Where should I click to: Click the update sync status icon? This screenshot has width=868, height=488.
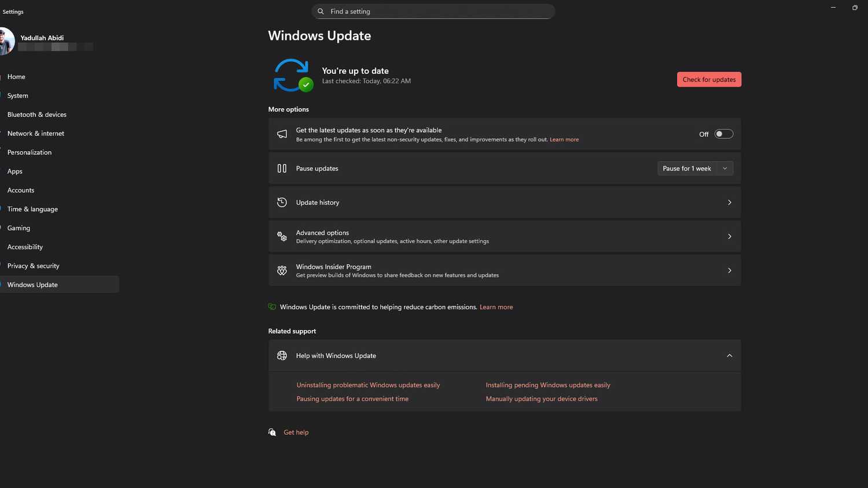tap(293, 75)
